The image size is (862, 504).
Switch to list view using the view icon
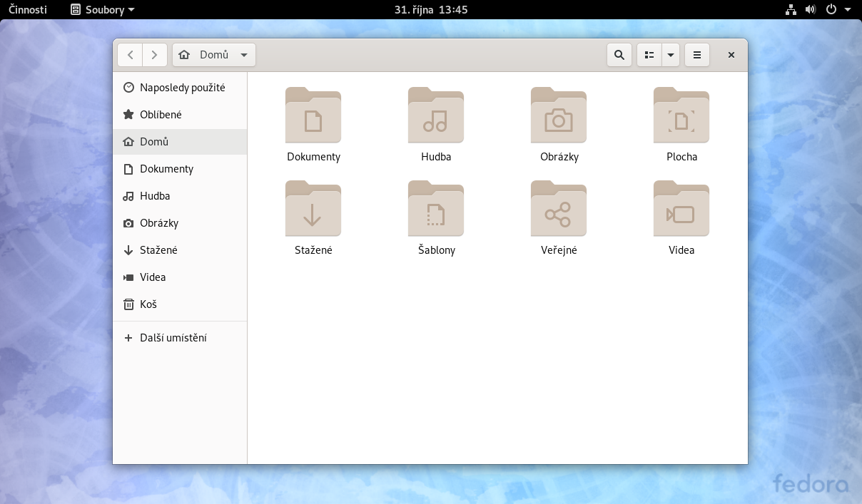coord(648,54)
